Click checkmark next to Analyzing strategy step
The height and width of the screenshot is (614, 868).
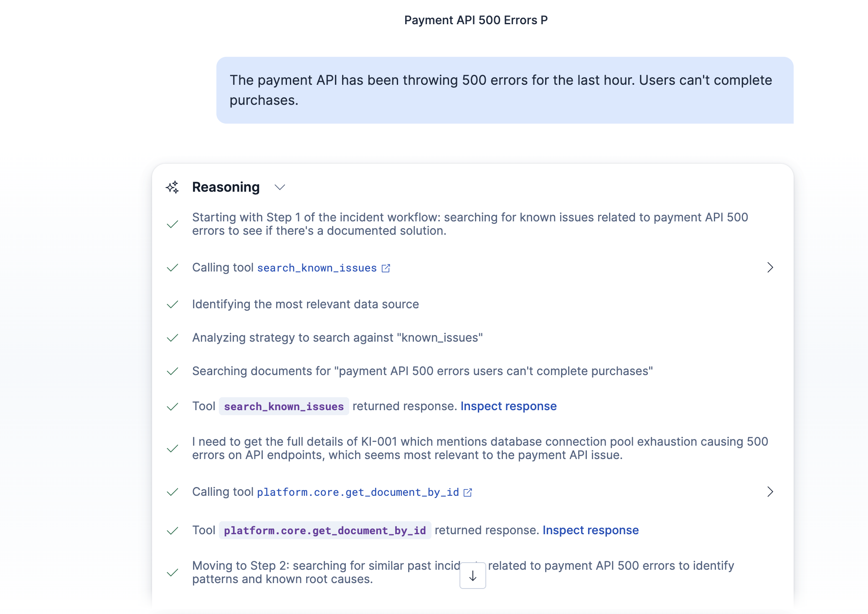pos(173,338)
